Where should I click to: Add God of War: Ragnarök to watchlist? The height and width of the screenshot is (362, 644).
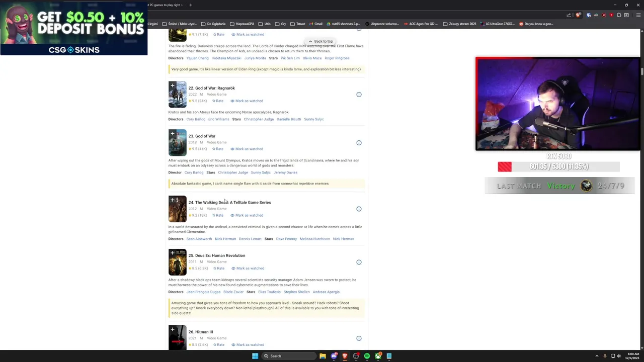pos(173,85)
